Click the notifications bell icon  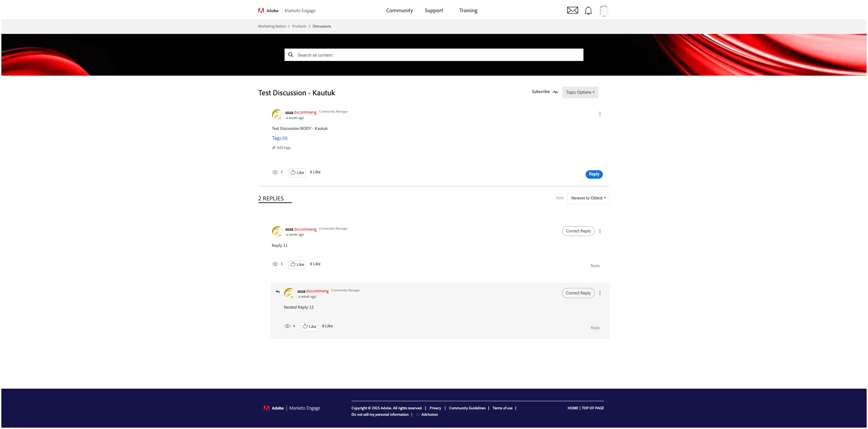point(588,11)
